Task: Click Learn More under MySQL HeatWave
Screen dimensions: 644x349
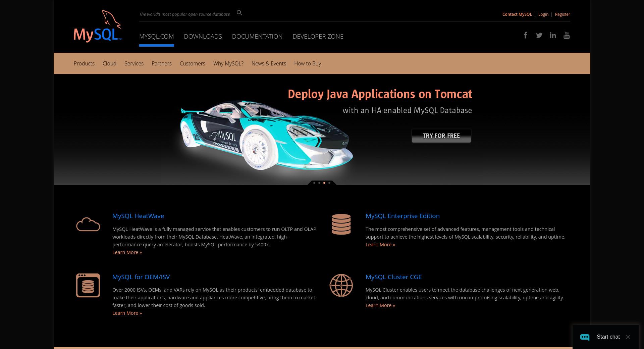Action: (x=127, y=252)
